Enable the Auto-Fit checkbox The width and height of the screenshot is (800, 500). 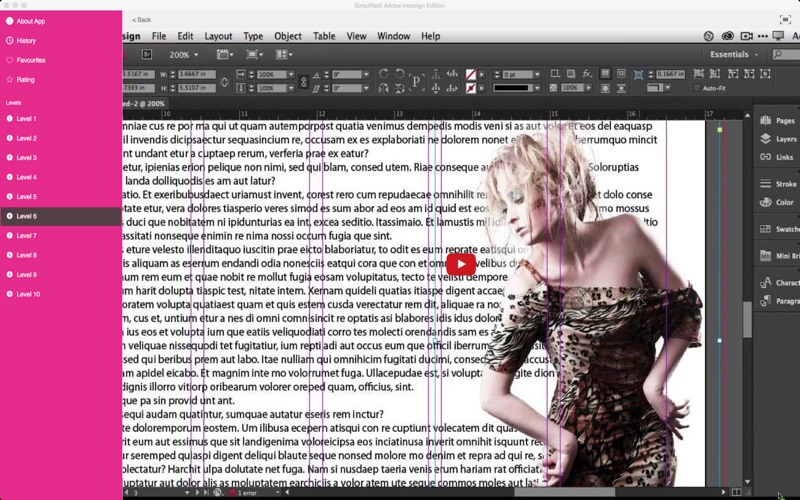[697, 88]
